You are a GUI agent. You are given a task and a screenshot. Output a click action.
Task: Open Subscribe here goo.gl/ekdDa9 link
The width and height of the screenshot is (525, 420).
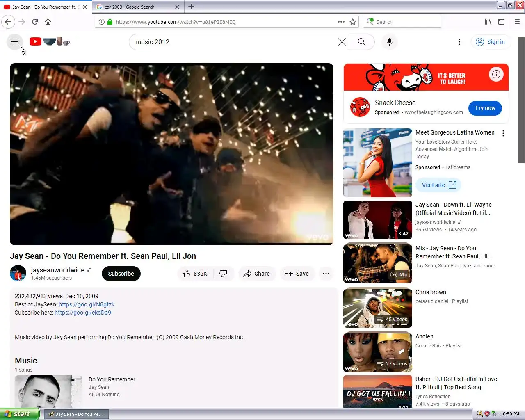[83, 313]
